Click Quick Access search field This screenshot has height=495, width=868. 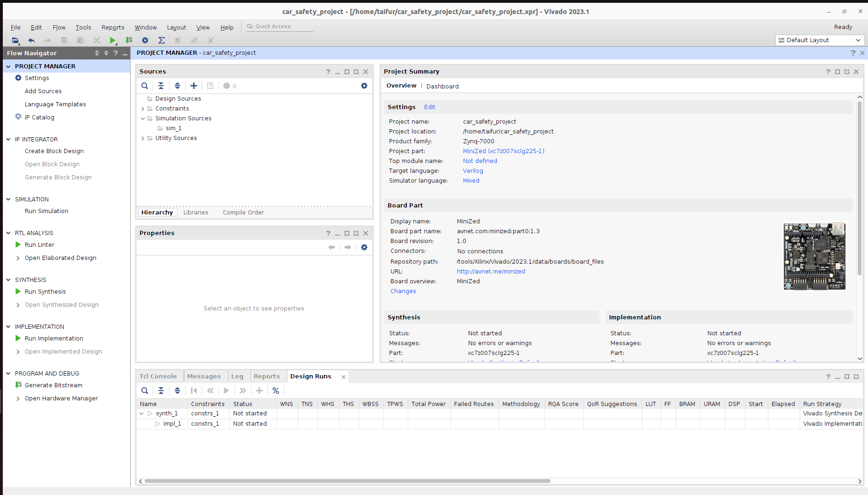click(x=281, y=27)
